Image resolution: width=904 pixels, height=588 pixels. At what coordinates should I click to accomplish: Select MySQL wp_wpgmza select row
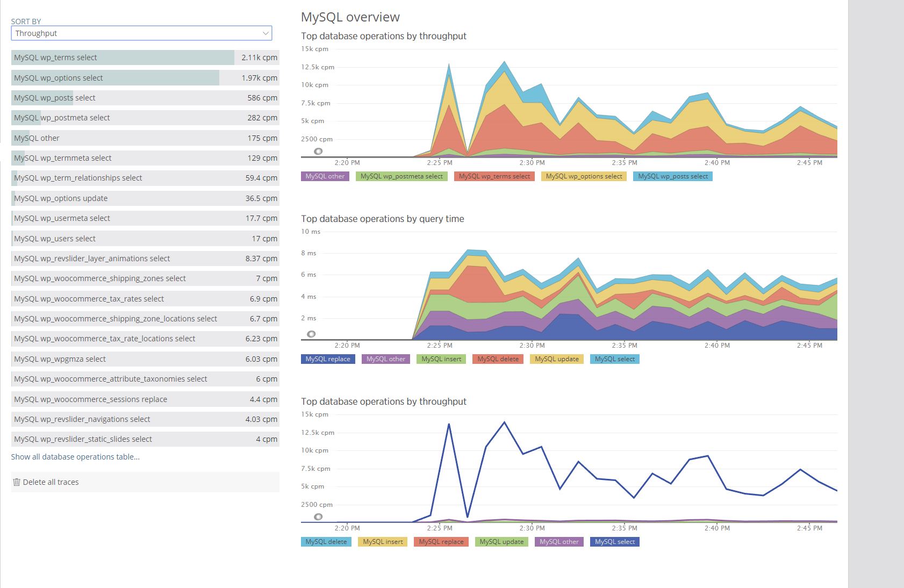[145, 358]
